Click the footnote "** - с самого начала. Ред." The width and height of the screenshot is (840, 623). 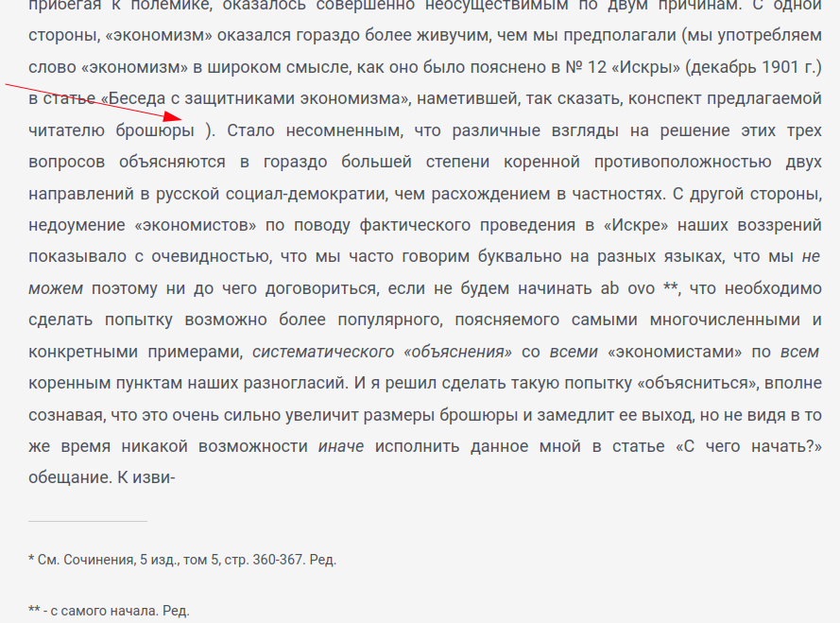109,611
